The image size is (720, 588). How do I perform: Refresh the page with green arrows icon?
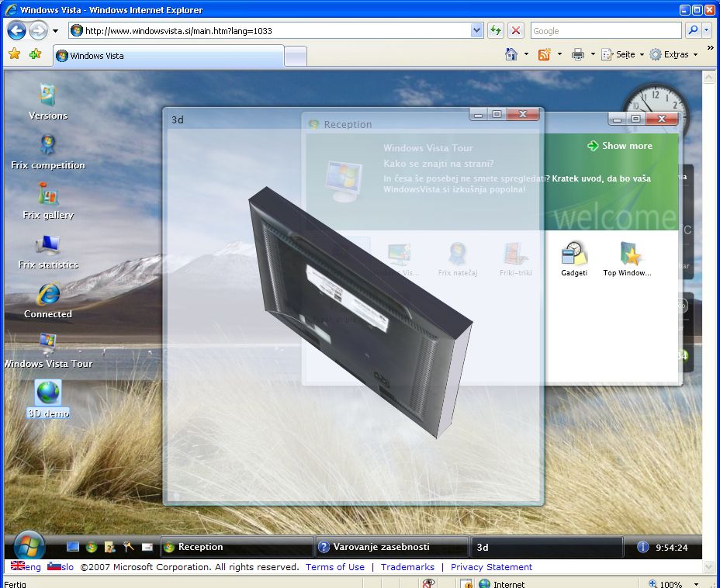(x=495, y=31)
